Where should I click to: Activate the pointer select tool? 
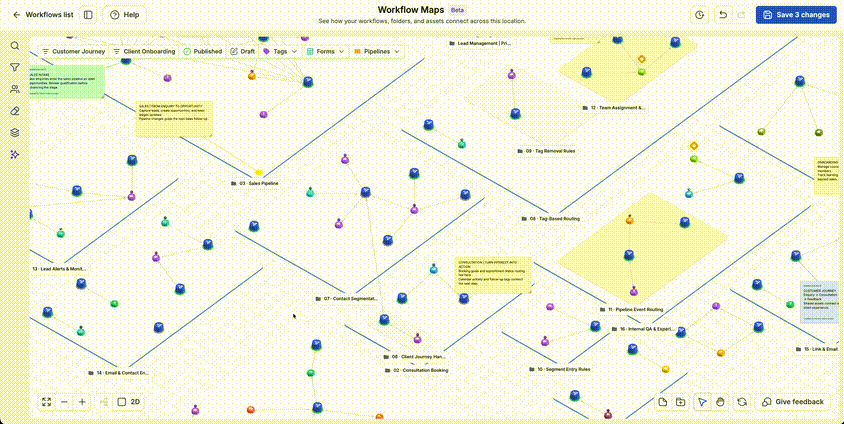[x=702, y=402]
